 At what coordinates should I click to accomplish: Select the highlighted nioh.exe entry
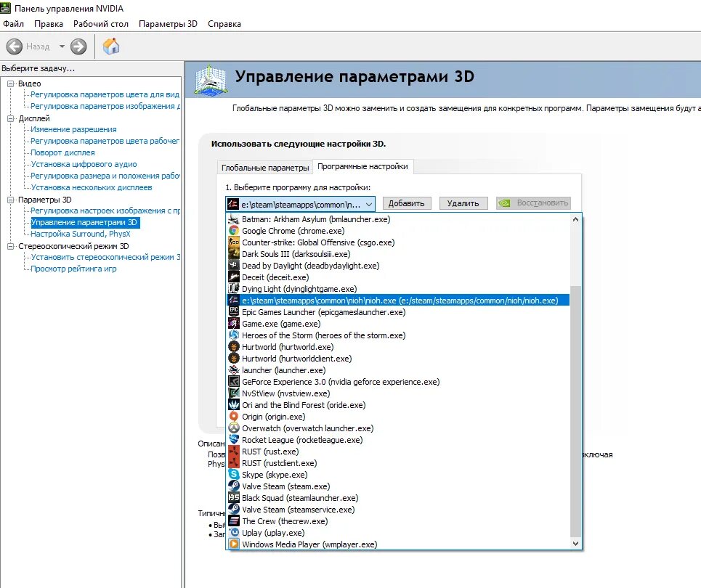pos(398,301)
